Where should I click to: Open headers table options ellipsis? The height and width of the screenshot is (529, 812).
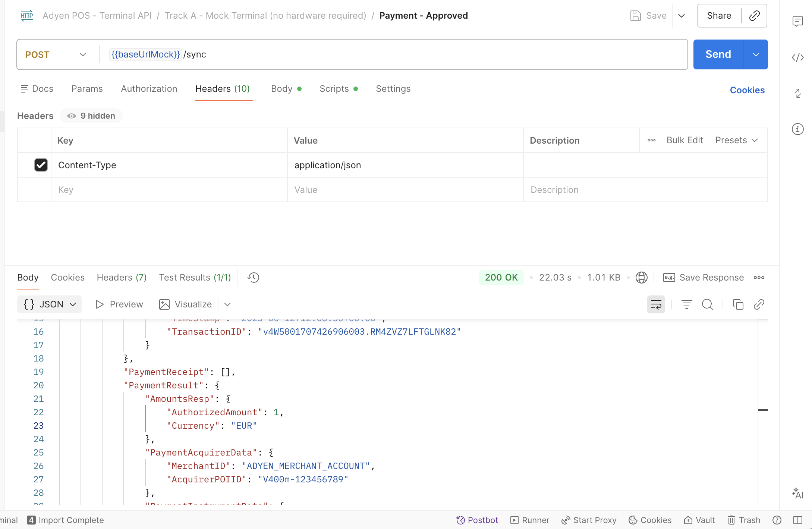click(x=652, y=140)
